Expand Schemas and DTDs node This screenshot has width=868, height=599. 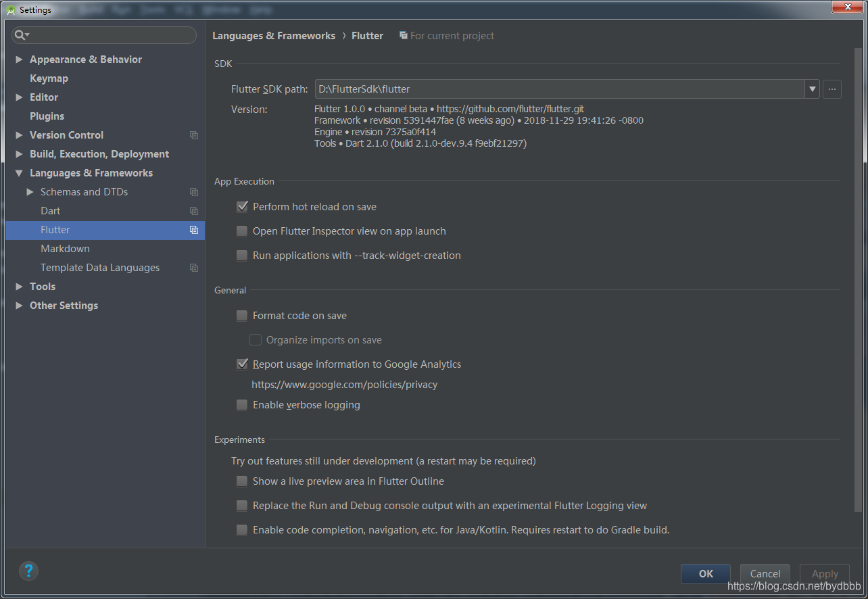(30, 192)
